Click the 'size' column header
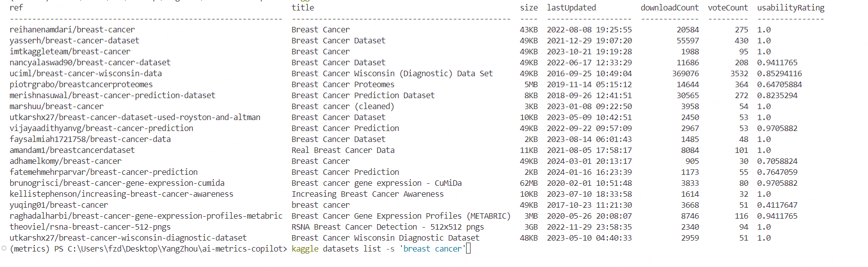 click(529, 8)
